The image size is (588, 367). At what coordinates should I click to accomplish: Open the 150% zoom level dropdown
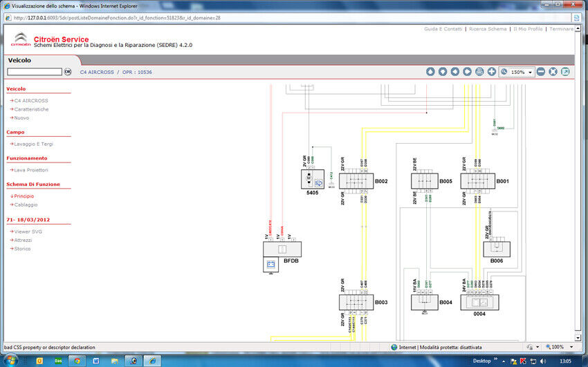coord(530,72)
